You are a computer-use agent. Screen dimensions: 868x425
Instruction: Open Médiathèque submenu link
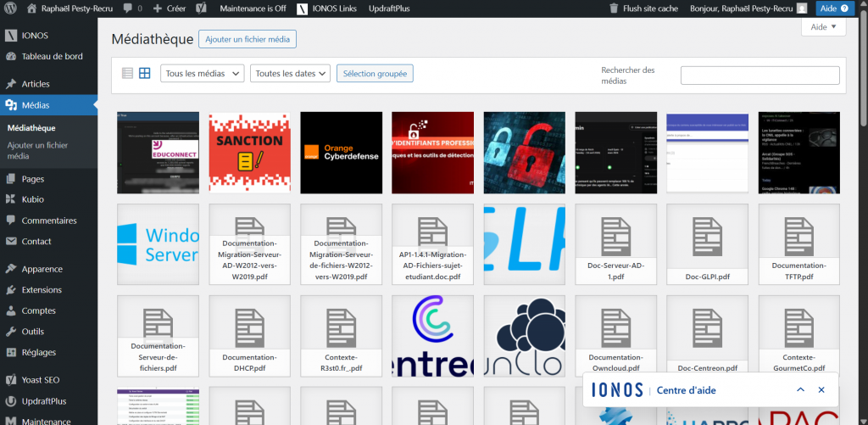point(31,128)
